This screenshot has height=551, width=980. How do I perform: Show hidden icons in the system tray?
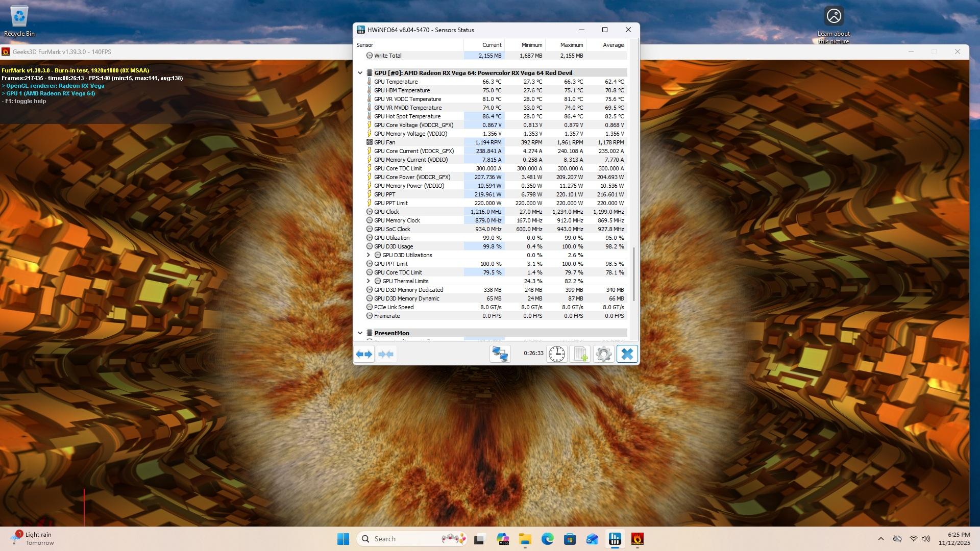pos(880,539)
